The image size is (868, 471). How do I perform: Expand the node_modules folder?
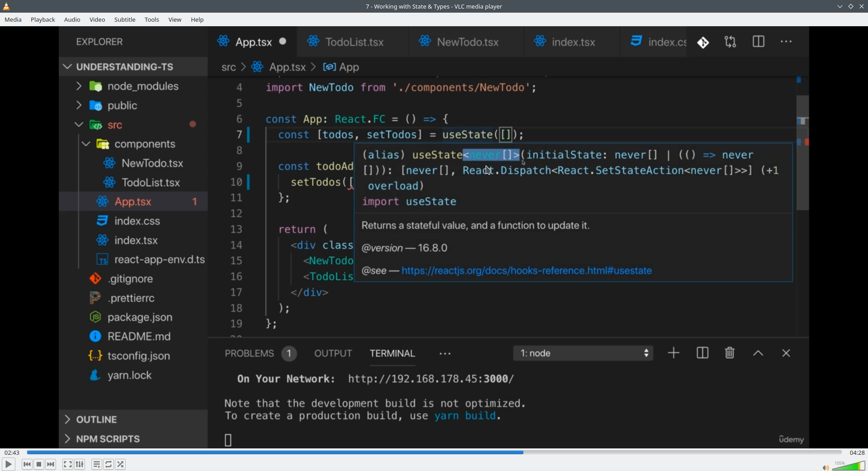[x=79, y=86]
